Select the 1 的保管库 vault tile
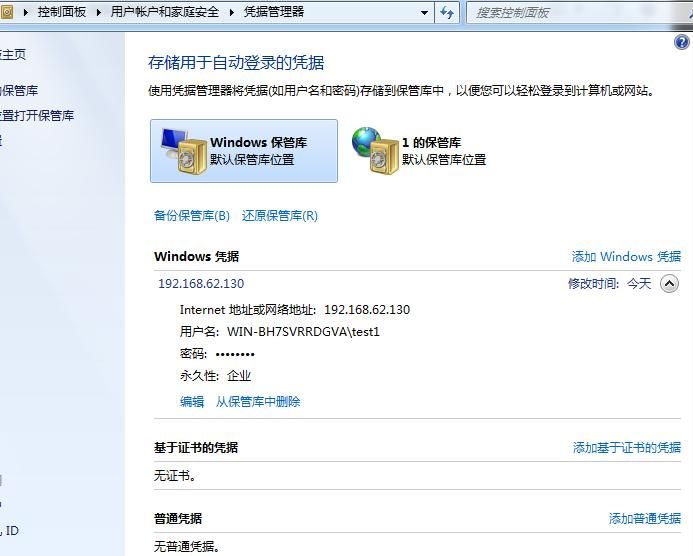The image size is (693, 556). pos(420,151)
